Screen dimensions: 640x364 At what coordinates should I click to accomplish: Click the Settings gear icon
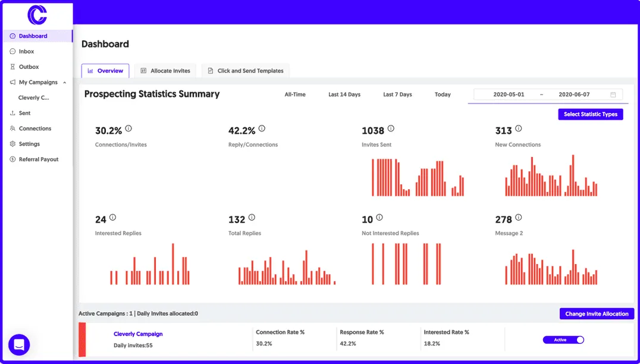(12, 143)
